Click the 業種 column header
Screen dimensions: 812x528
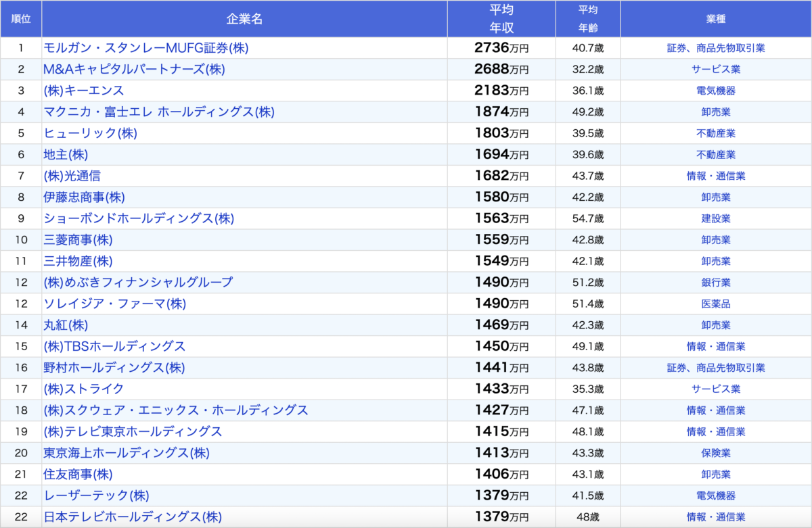tap(716, 19)
